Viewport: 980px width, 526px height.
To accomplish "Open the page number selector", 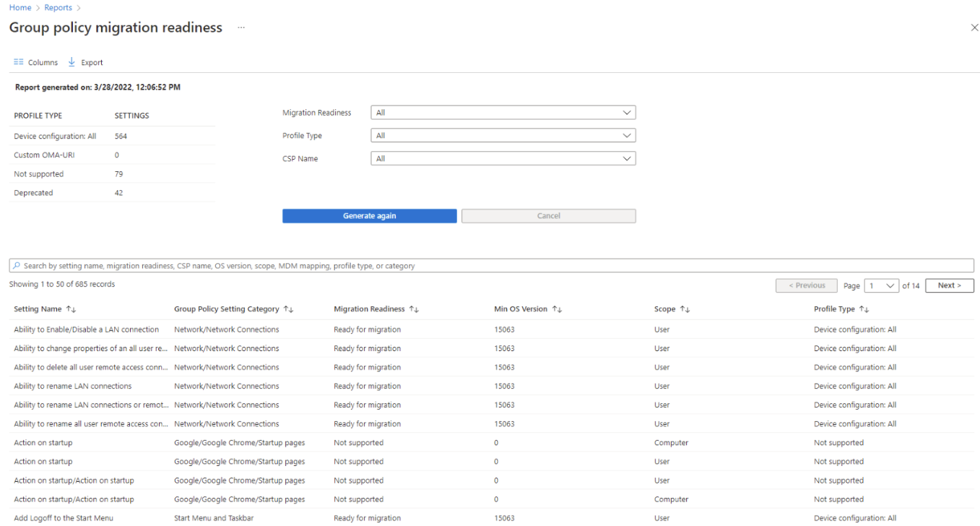I will click(881, 285).
